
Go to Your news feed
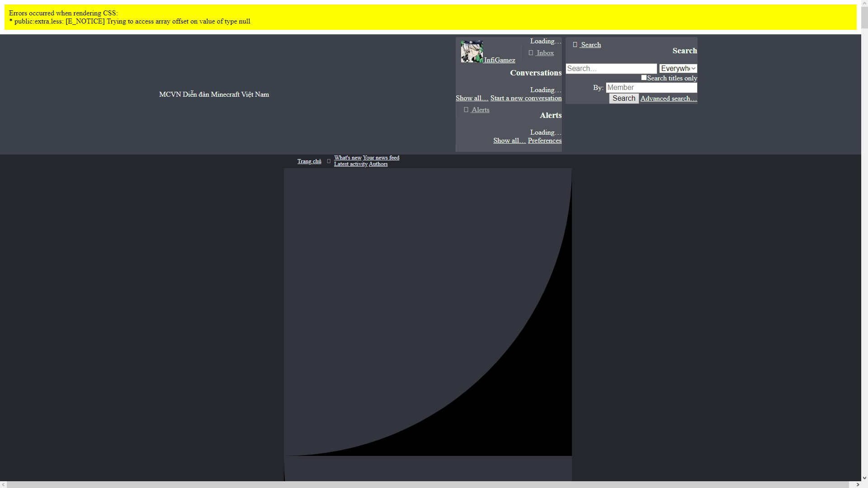pyautogui.click(x=381, y=158)
